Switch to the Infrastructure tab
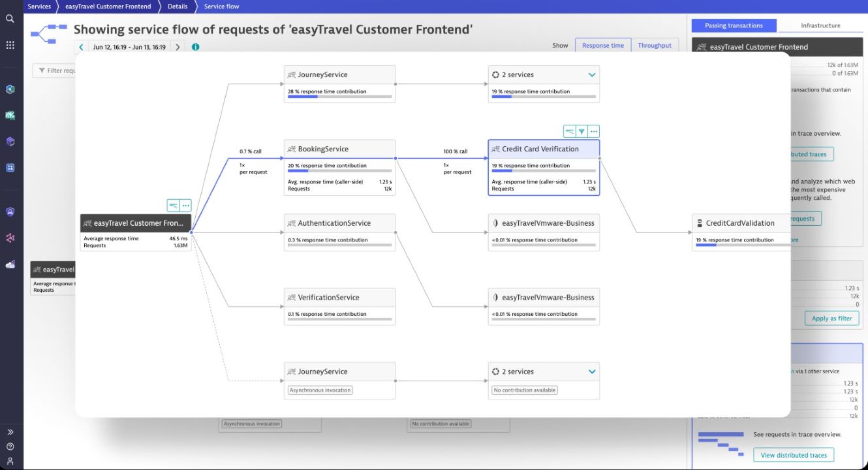Viewport: 868px width, 470px height. (820, 25)
